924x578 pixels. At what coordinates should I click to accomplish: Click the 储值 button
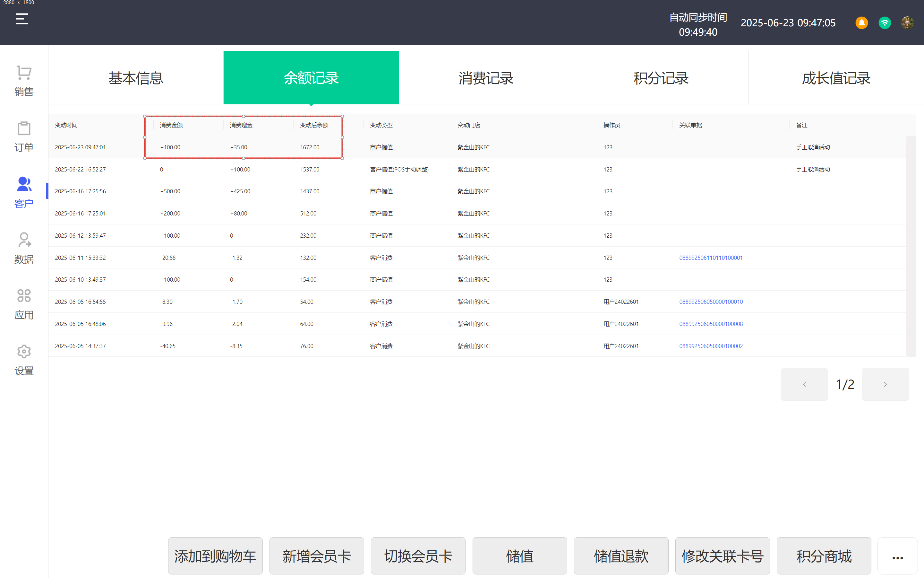coord(520,556)
